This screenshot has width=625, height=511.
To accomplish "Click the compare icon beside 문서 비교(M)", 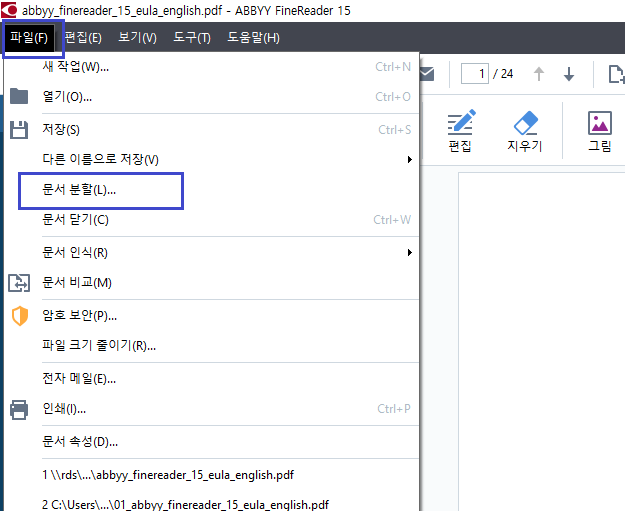I will pos(19,283).
